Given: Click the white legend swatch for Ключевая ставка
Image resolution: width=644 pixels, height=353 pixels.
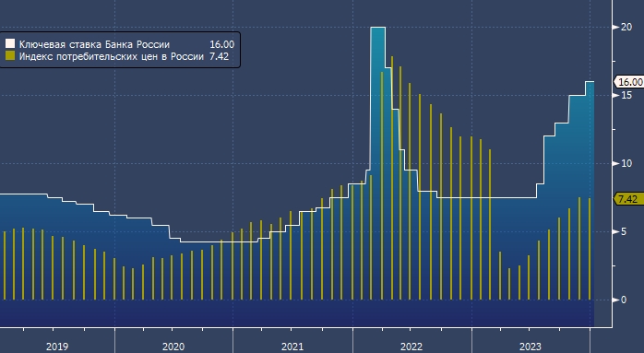Looking at the screenshot, I should (10, 44).
